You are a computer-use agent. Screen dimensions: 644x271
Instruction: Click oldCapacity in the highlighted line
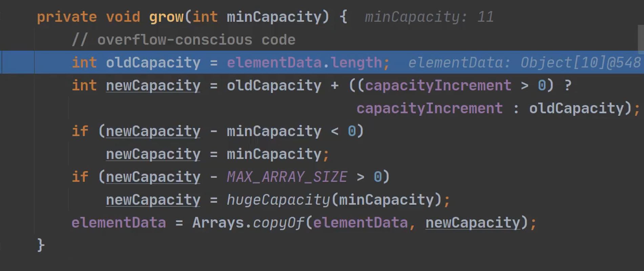[153, 63]
